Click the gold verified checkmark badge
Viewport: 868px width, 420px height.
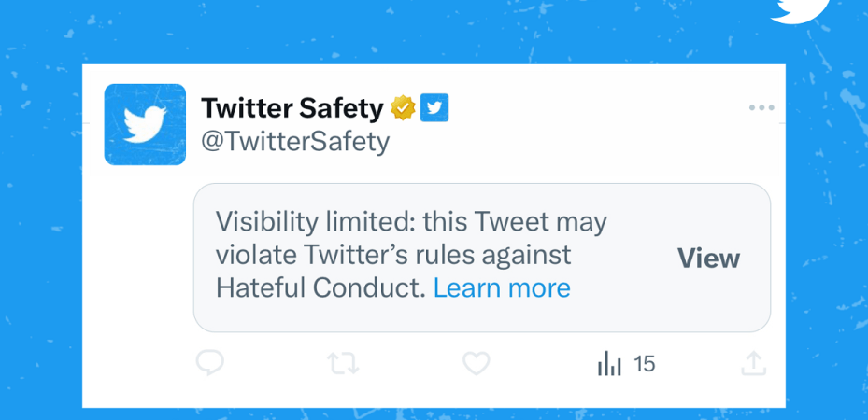pyautogui.click(x=403, y=108)
